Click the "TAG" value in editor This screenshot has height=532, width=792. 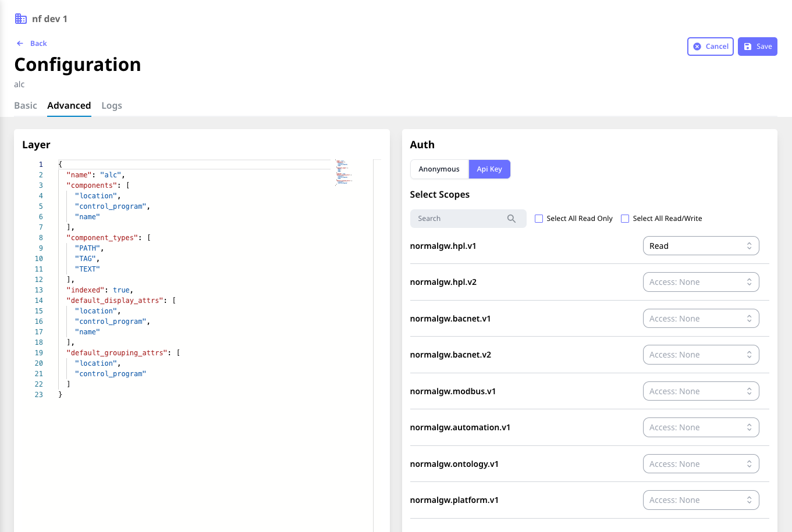tap(86, 259)
